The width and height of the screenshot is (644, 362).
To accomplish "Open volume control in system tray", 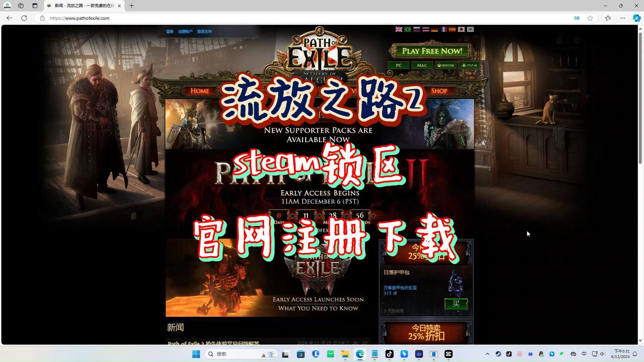I will (x=602, y=354).
